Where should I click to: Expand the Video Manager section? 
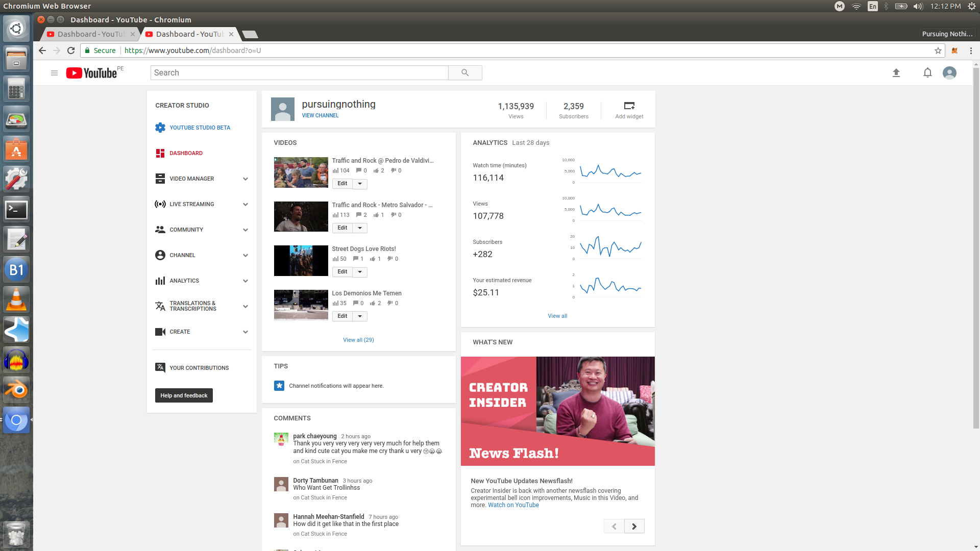[x=246, y=179]
